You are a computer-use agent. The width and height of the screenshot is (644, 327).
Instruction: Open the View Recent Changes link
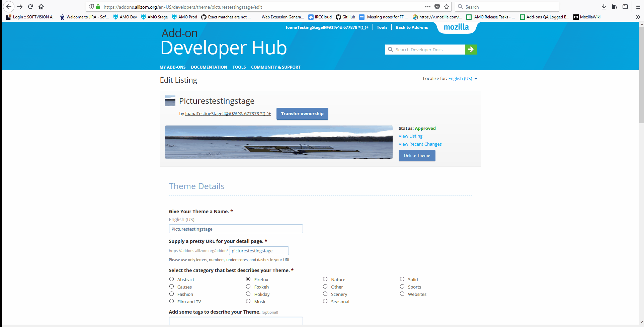[x=420, y=144]
